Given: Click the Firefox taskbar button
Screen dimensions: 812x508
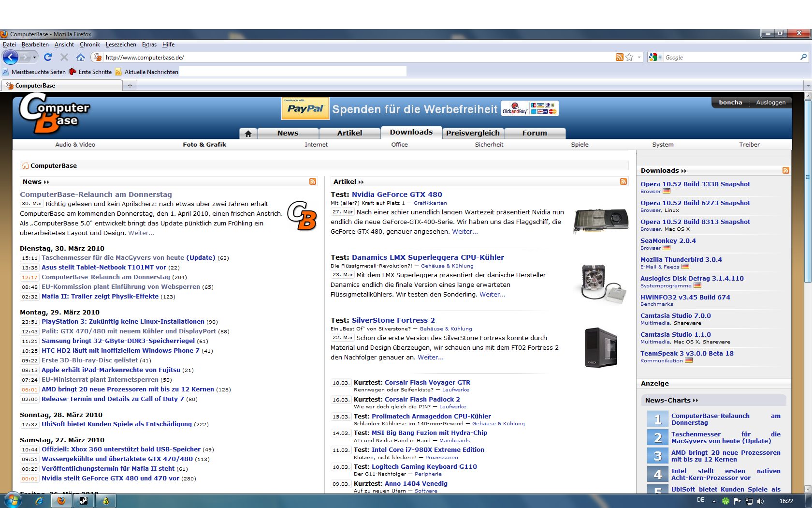Looking at the screenshot, I should [61, 501].
